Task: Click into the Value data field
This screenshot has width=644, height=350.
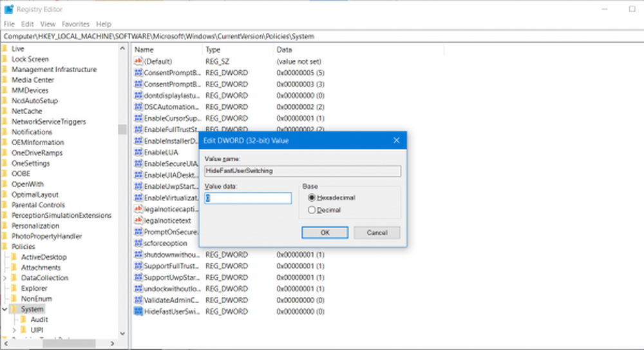Action: 248,199
